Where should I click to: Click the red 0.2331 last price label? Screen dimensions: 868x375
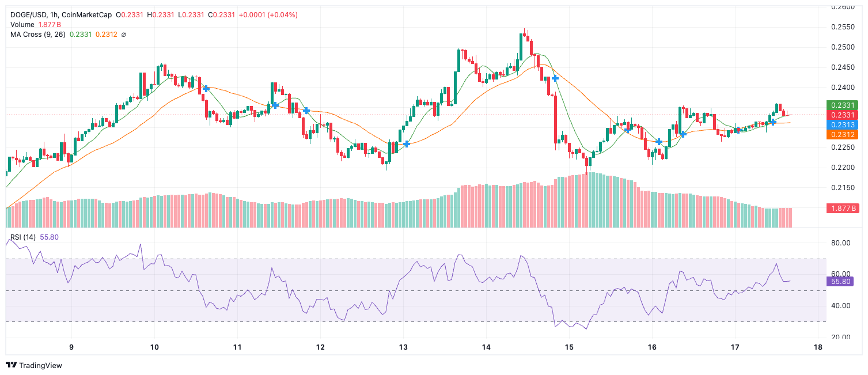[x=842, y=115]
